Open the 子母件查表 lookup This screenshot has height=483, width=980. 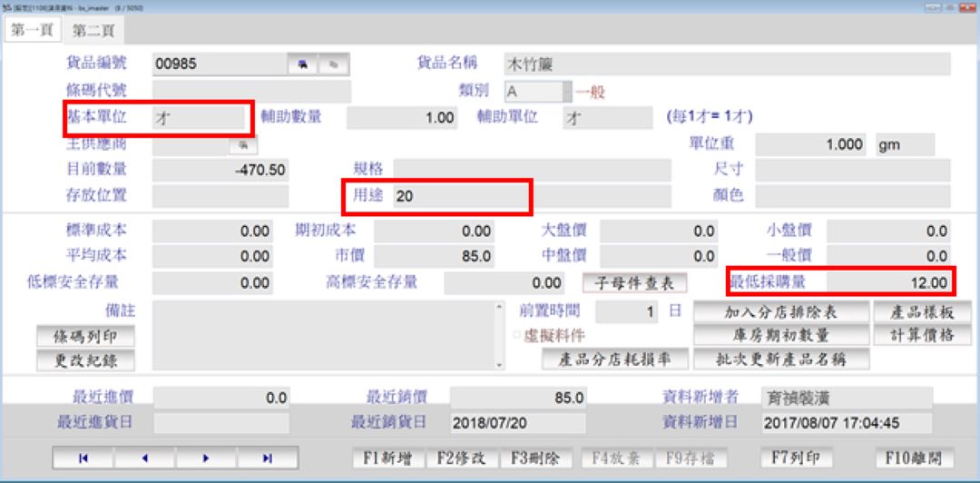pyautogui.click(x=634, y=283)
